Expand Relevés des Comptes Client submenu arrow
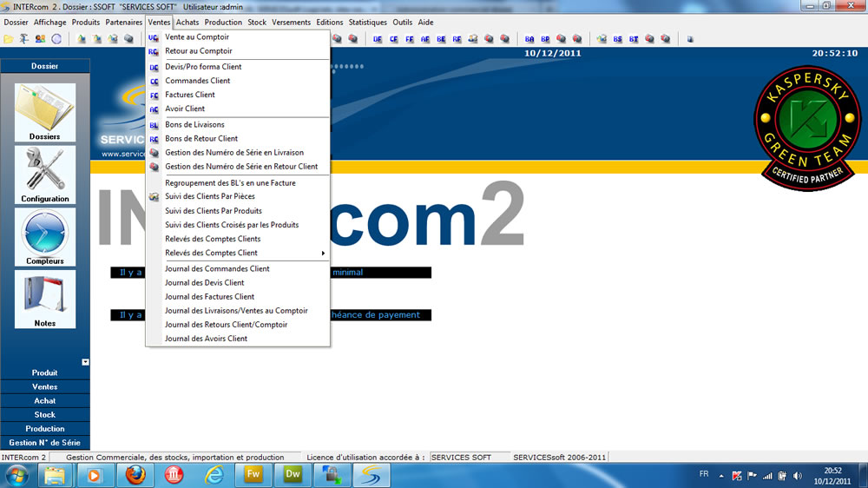Image resolution: width=868 pixels, height=488 pixels. point(323,254)
